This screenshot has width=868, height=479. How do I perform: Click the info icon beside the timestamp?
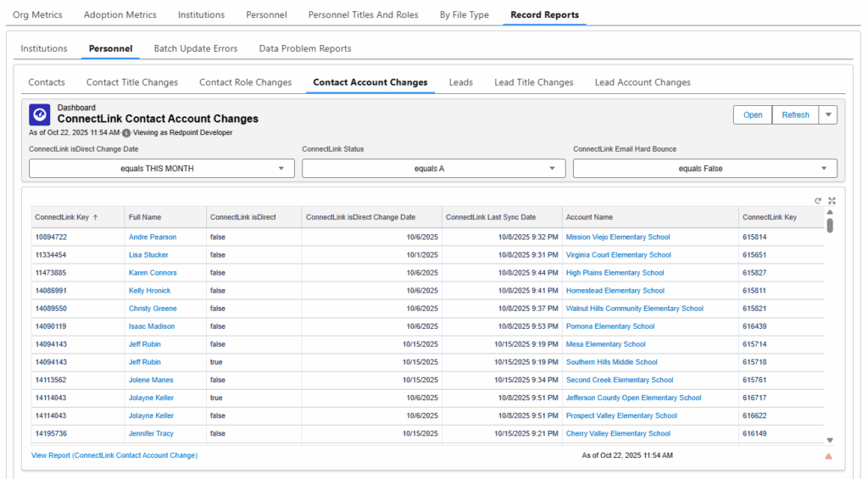[x=126, y=133]
